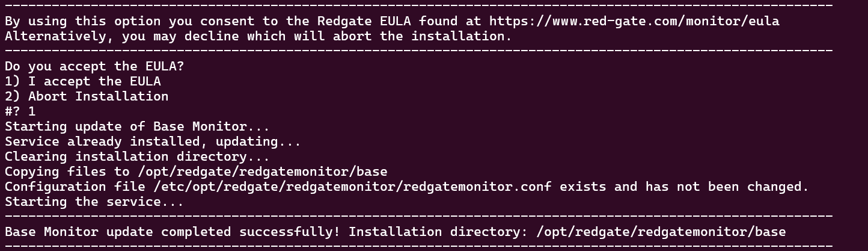Click the "#? 1" prompt input line

20,111
